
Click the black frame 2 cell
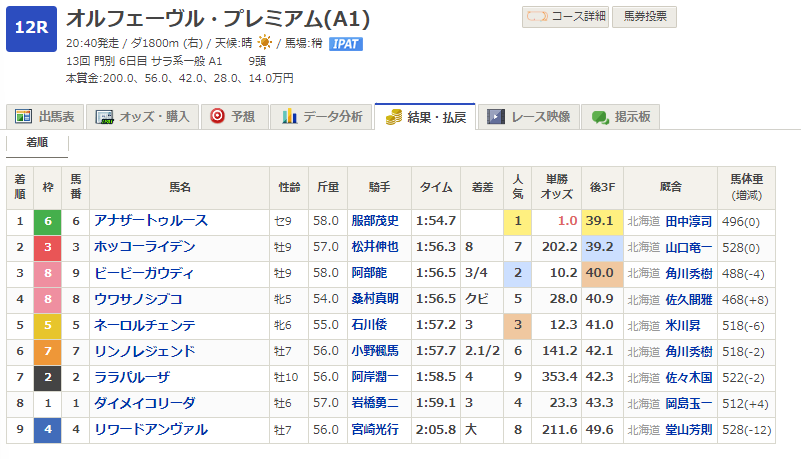(48, 378)
